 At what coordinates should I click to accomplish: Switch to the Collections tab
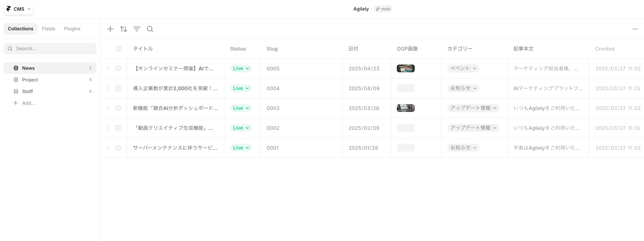(x=20, y=29)
